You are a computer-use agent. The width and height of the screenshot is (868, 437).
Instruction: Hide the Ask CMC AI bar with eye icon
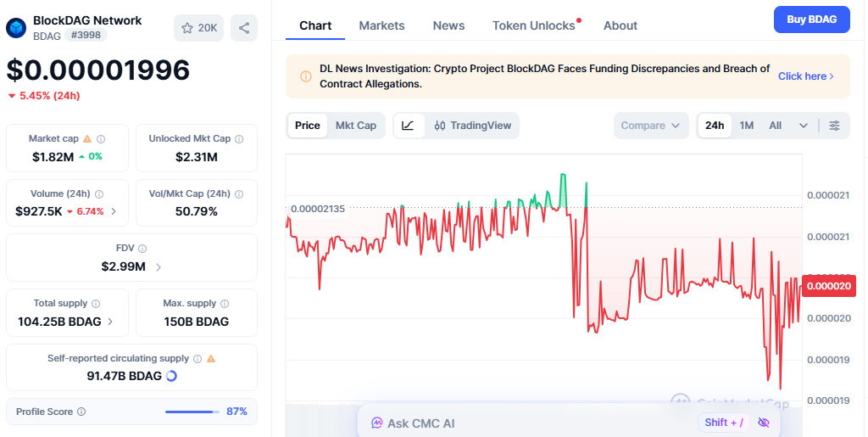(x=764, y=423)
